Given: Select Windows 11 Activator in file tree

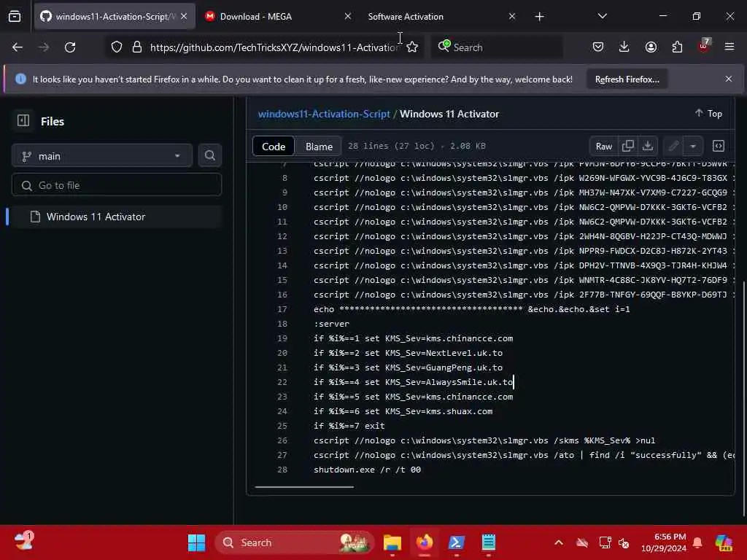Looking at the screenshot, I should (116, 217).
